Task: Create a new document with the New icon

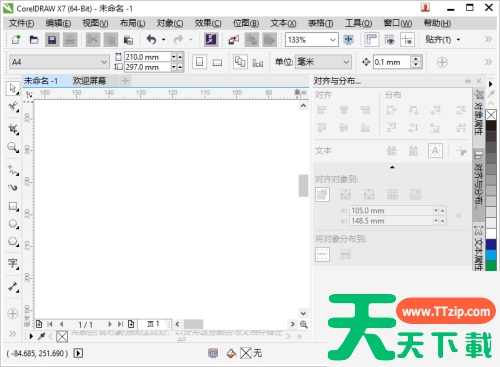Action: click(x=16, y=40)
